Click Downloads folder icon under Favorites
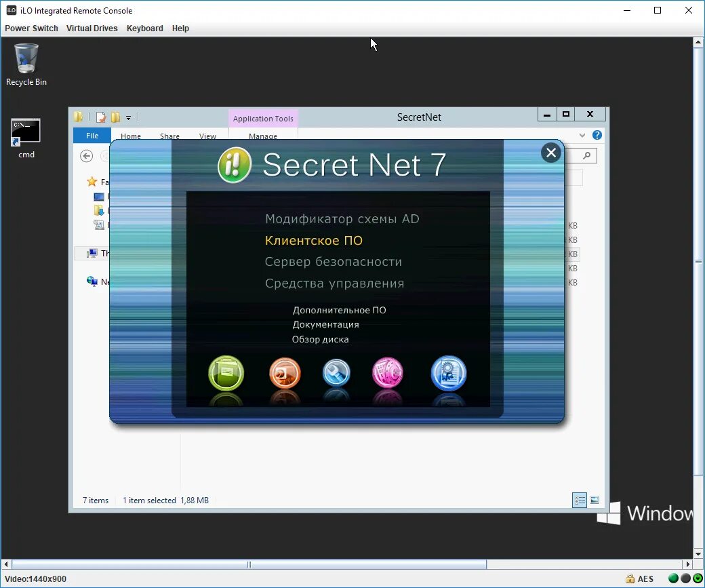The height and width of the screenshot is (588, 705). (99, 210)
